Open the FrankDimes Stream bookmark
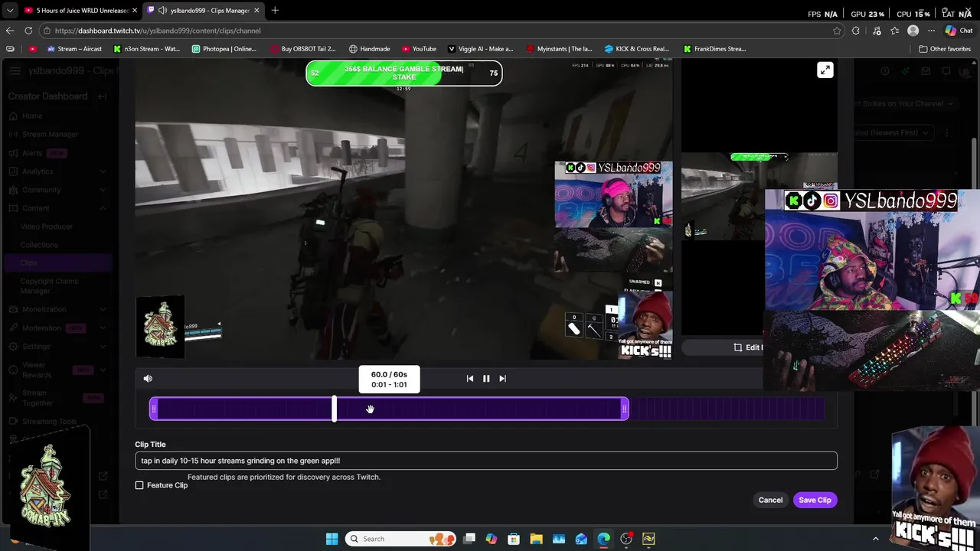This screenshot has height=551, width=980. click(x=714, y=49)
